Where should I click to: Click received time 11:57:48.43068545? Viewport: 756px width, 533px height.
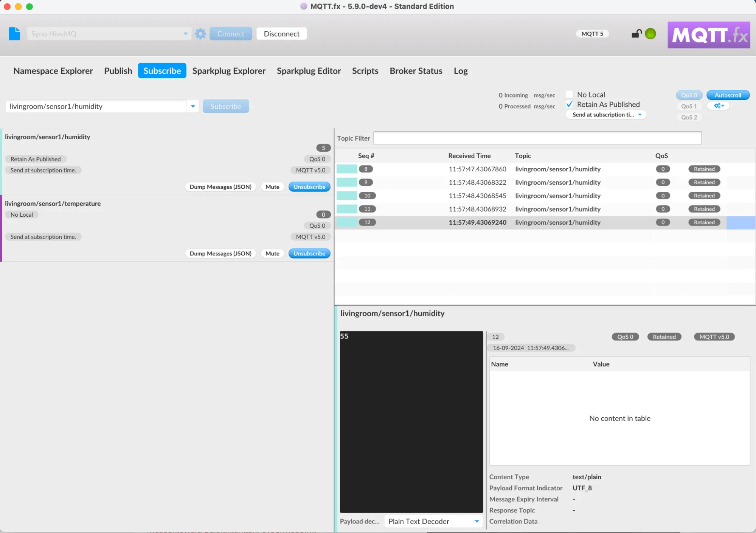click(x=477, y=196)
